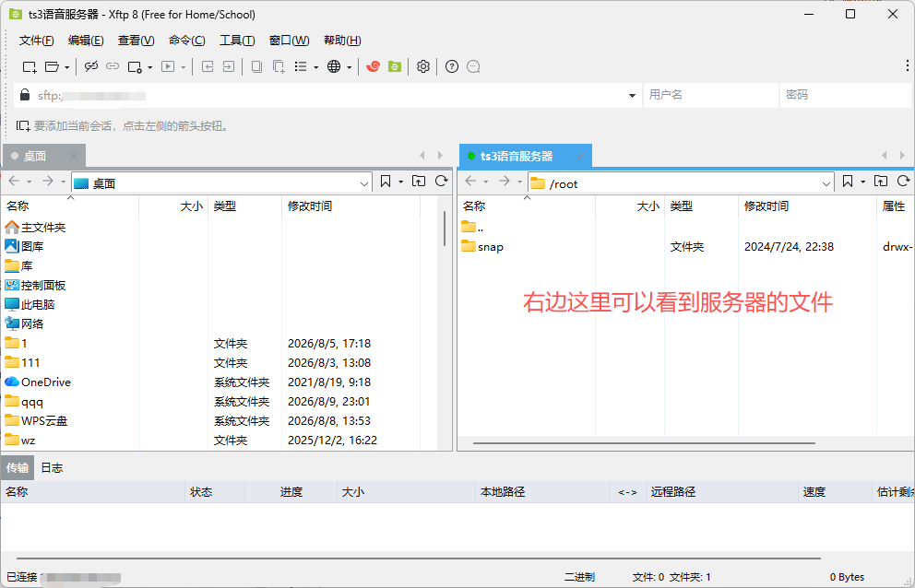
Task: Click the list view mode icon
Action: coord(301,66)
